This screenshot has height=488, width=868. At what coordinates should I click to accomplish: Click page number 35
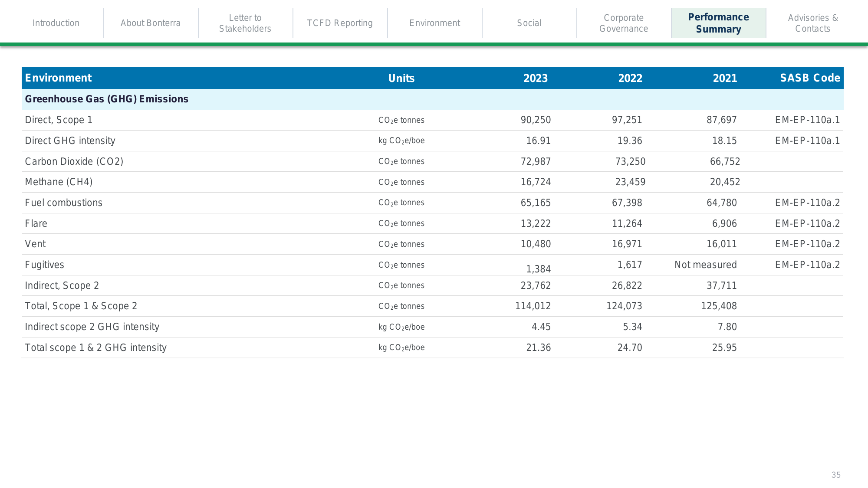click(x=836, y=475)
